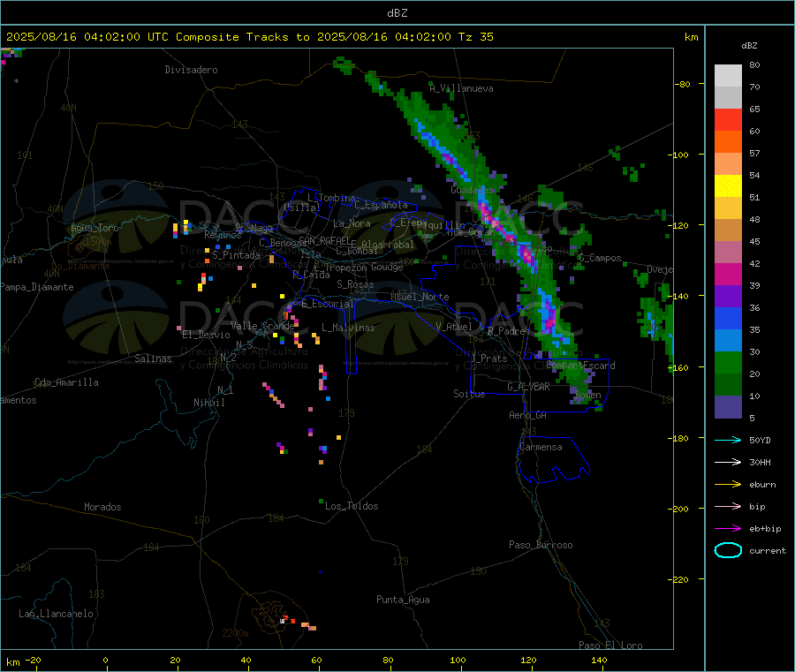Pick the magenta 39–42 dBZ legend swatch
The image size is (795, 672).
pyautogui.click(x=728, y=274)
